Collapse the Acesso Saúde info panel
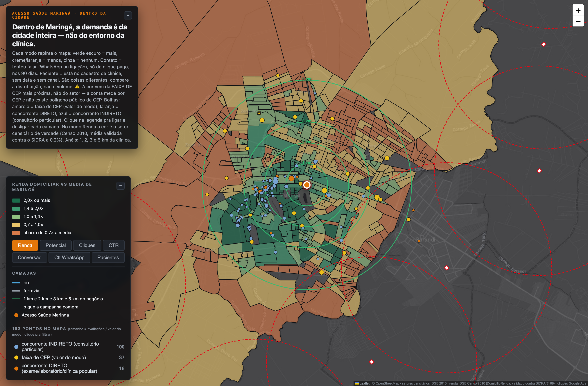The width and height of the screenshot is (588, 386). [x=128, y=16]
